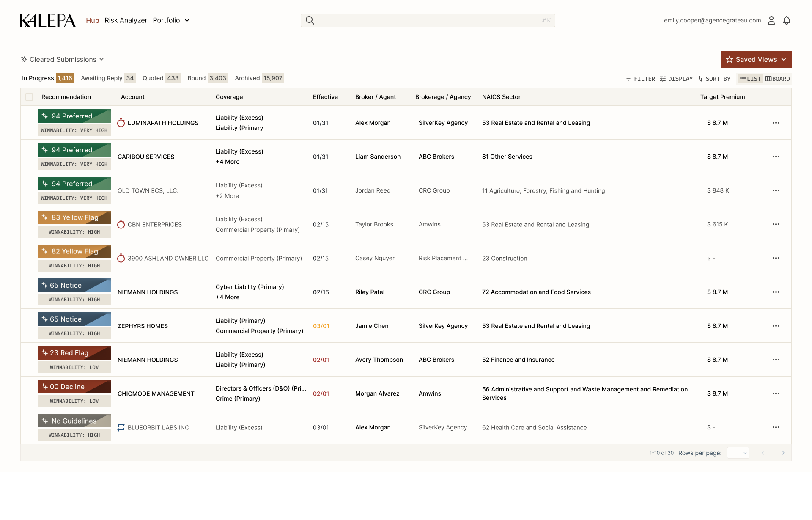The width and height of the screenshot is (812, 520).
Task: Expand '+4 More' coverage for CARIBOU SERVICES
Action: 228,162
